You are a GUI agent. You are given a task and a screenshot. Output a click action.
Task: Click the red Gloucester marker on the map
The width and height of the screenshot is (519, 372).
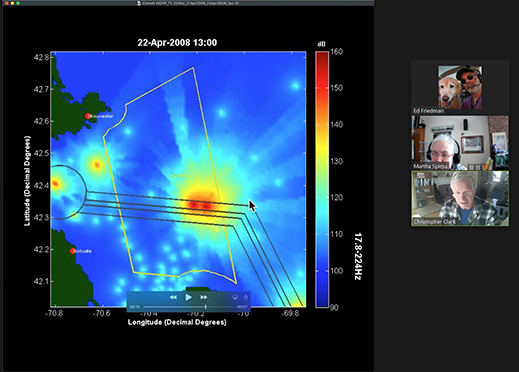click(x=88, y=116)
